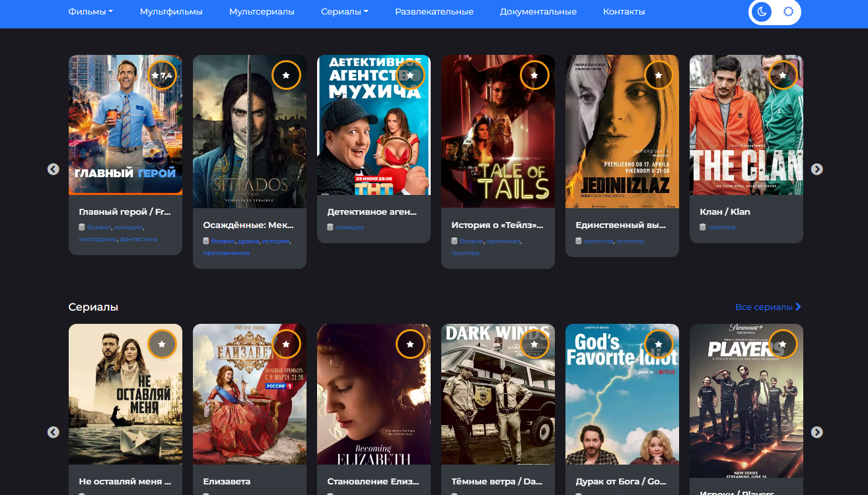Select the боевик genre under Осаждённые
Screen dimensions: 868x495
(223, 241)
